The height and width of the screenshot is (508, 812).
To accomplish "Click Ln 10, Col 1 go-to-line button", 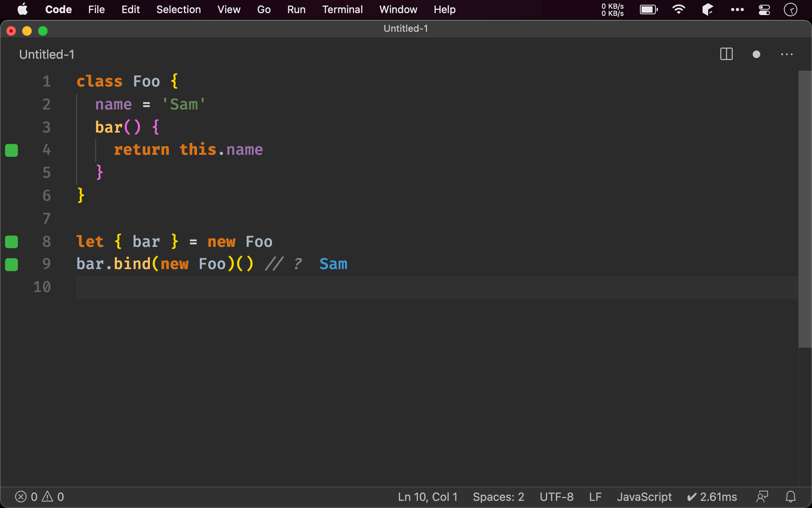I will coord(427,496).
